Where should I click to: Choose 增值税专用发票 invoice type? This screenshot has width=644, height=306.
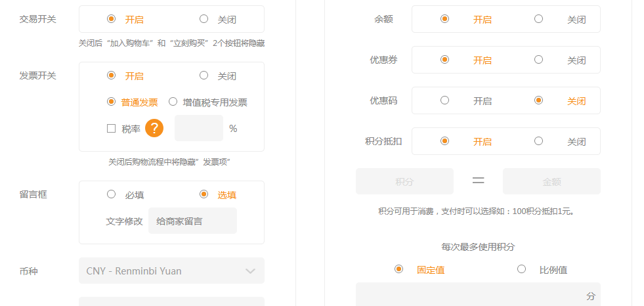pyautogui.click(x=173, y=102)
